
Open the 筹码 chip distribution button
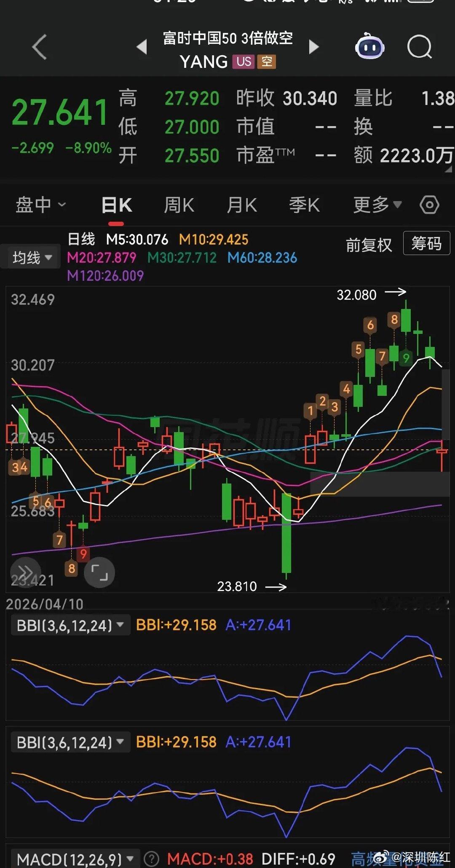coord(426,243)
